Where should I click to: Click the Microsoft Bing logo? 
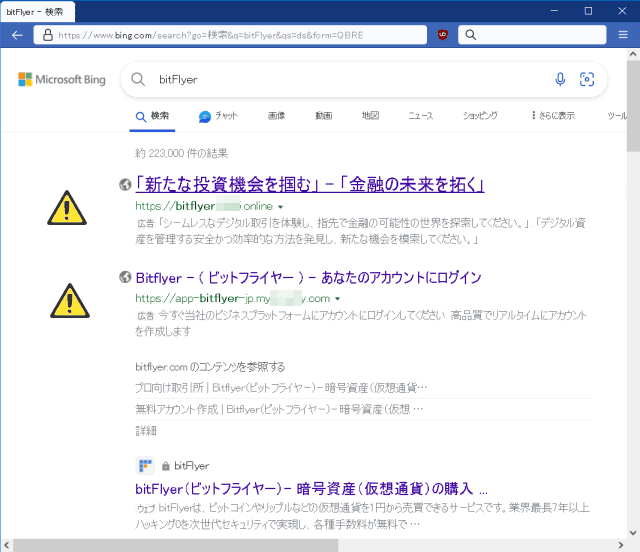click(x=62, y=79)
